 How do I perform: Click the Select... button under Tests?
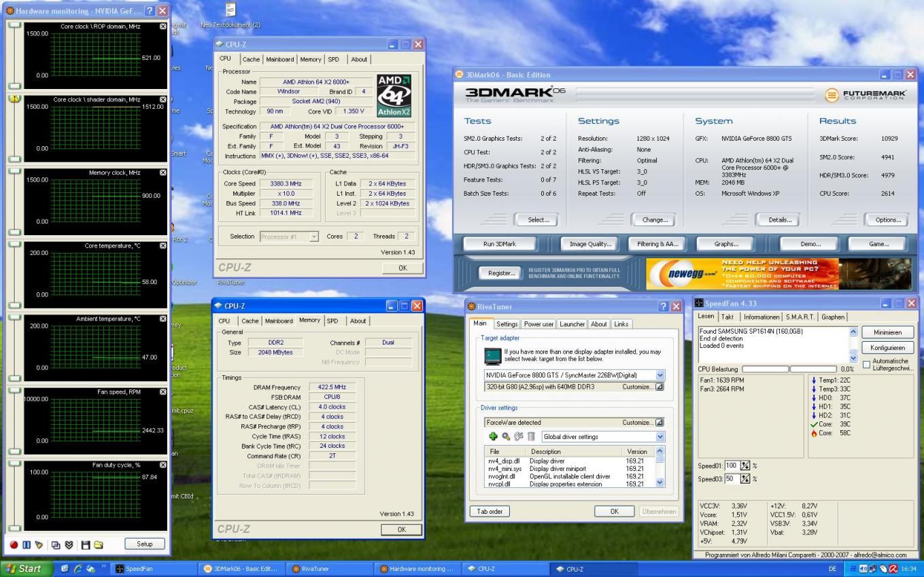coord(538,220)
